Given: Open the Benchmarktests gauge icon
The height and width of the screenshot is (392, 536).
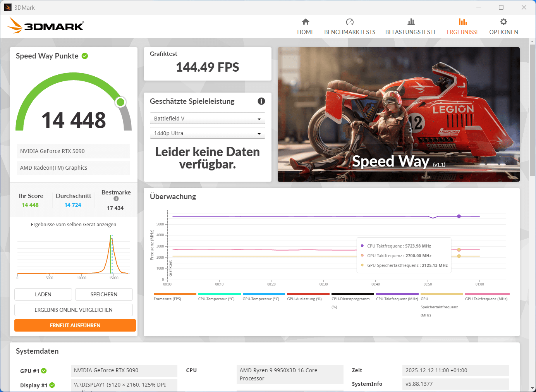Looking at the screenshot, I should [x=350, y=22].
